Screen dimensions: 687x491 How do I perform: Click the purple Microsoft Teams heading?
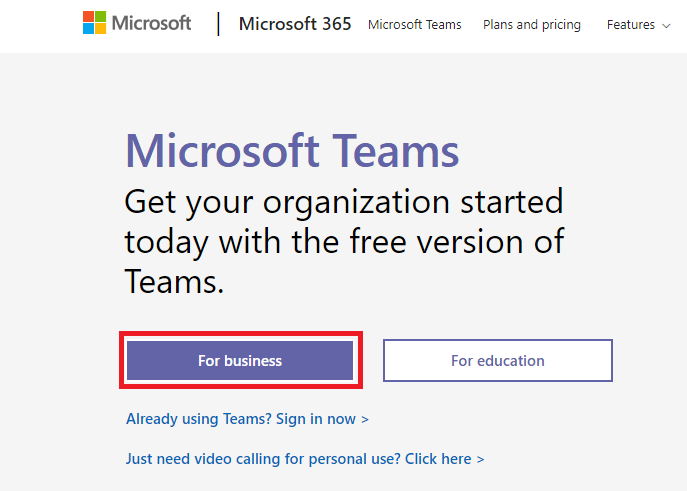pyautogui.click(x=292, y=151)
